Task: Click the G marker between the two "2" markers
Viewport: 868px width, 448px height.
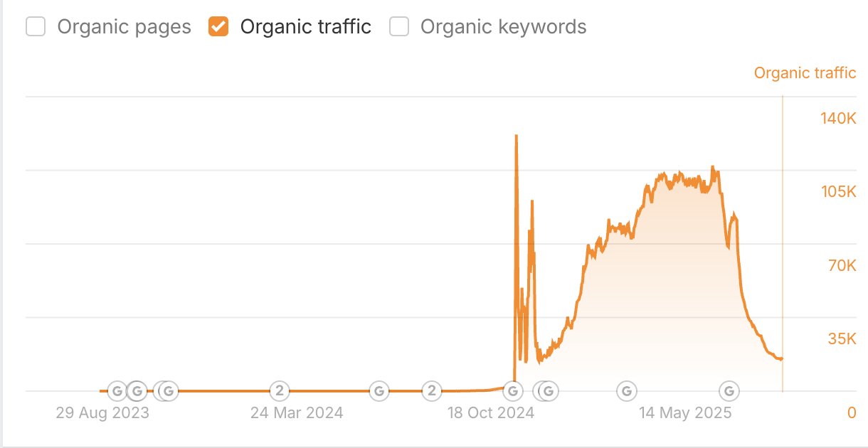Action: coord(379,390)
